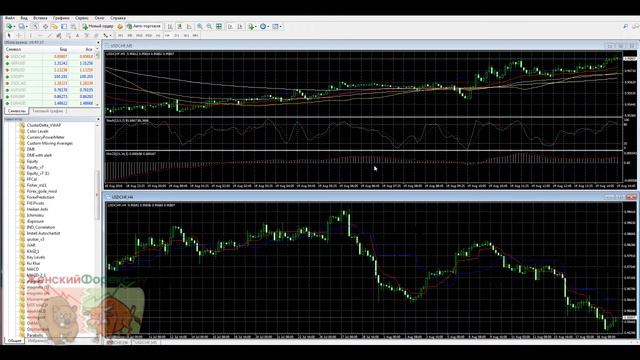Select the Equidistant Channel tool
Image resolution: width=640 pixels, height=360 pixels.
click(58, 36)
